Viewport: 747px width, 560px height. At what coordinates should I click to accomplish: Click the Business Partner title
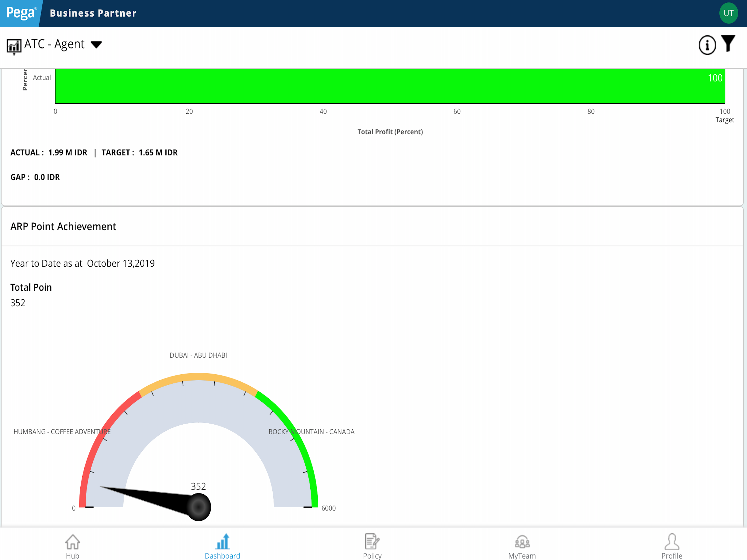point(93,13)
